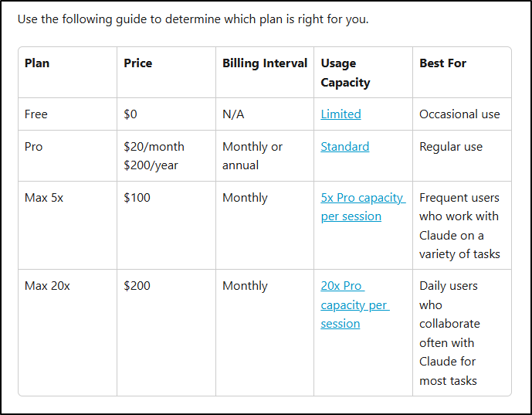Click the "N/A" billing interval cell
Screen dimensions: 532x415
pos(233,114)
